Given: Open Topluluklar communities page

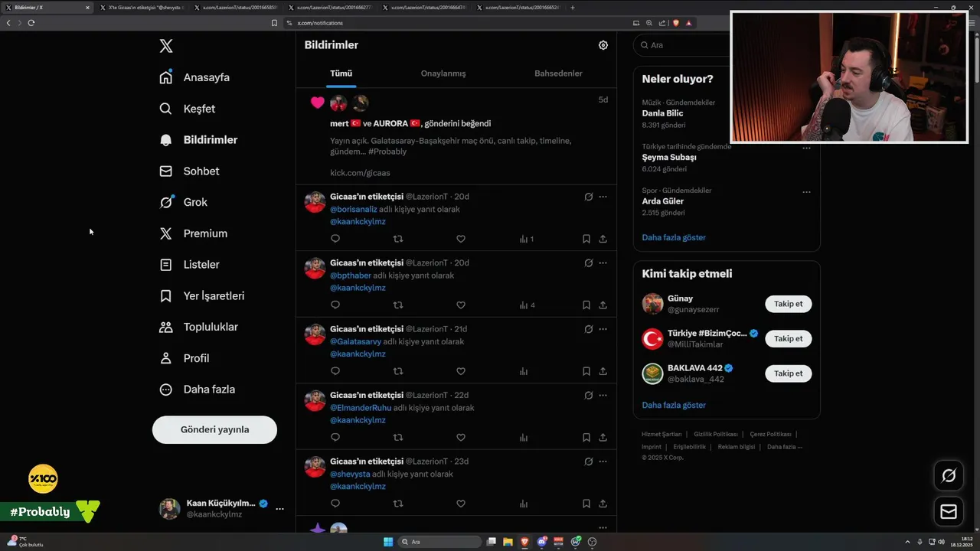Looking at the screenshot, I should (x=198, y=327).
